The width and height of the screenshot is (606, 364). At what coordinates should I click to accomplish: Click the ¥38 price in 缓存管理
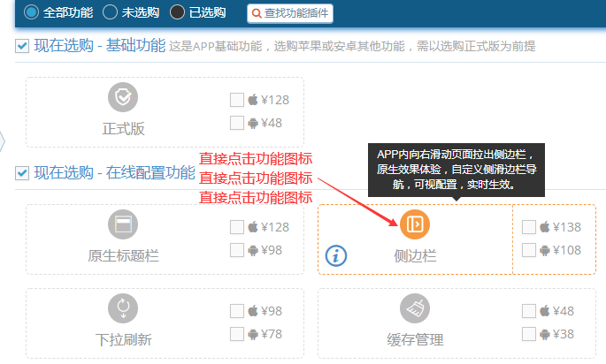tap(564, 334)
